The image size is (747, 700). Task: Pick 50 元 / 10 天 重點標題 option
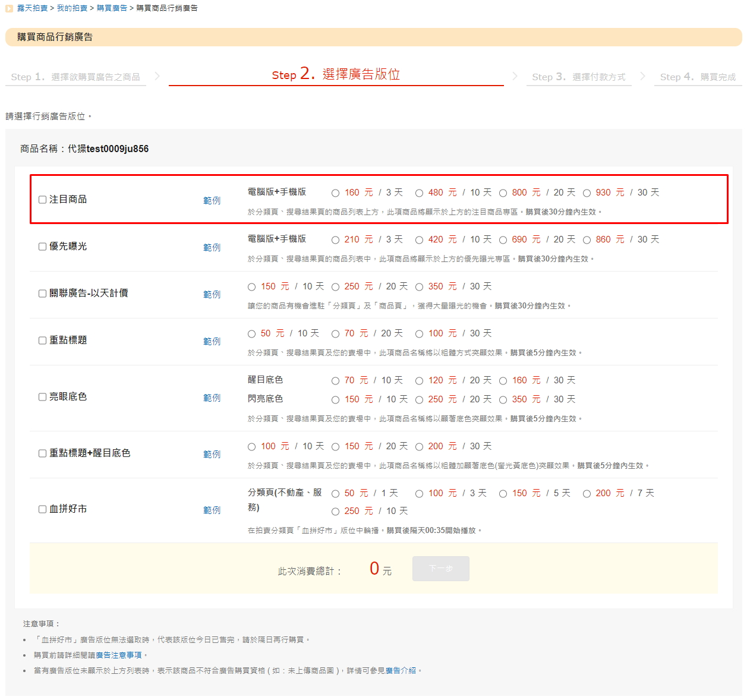252,334
